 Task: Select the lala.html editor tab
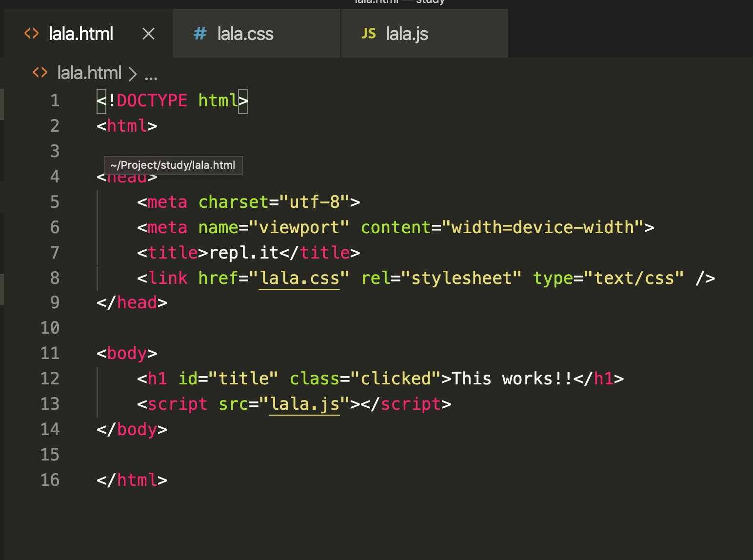88,34
